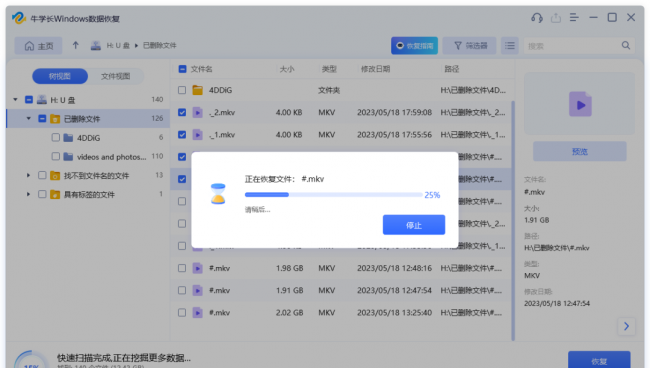The width and height of the screenshot is (650, 368).
Task: Uncheck the ._2.mkv file checkbox
Action: pyautogui.click(x=182, y=112)
